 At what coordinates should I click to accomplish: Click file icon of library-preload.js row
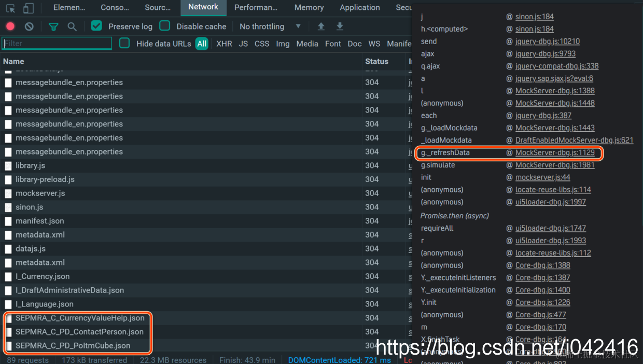pyautogui.click(x=8, y=179)
